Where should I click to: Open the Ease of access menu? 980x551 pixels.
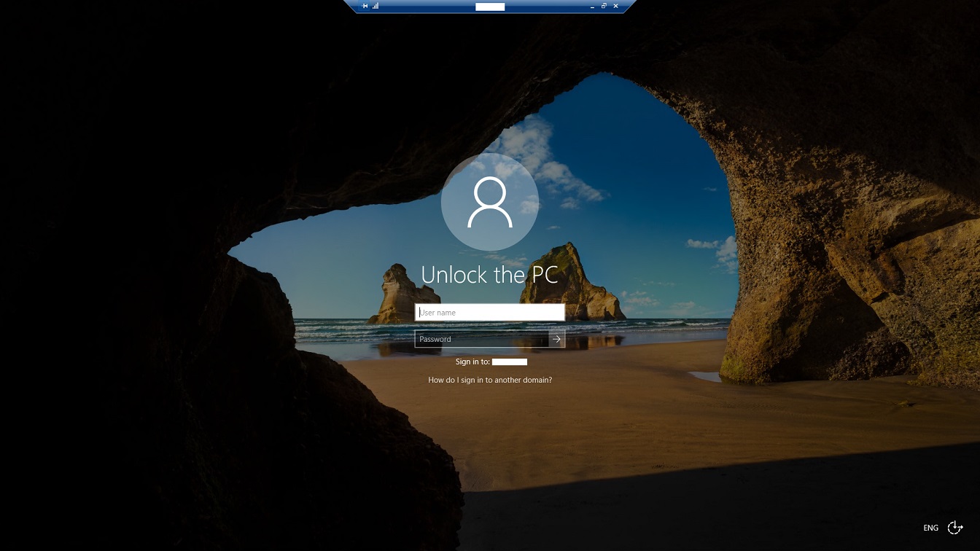tap(954, 528)
